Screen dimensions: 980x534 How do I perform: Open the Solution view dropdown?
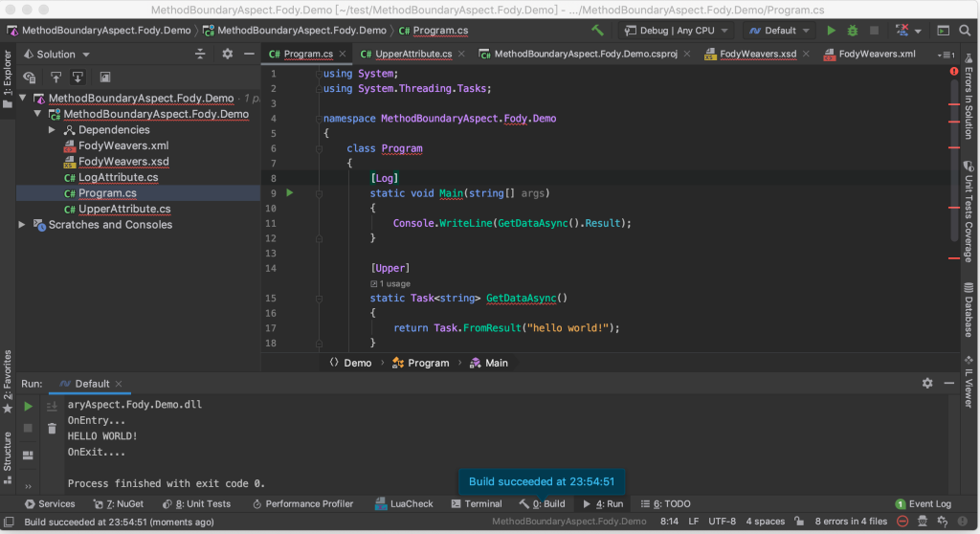(x=56, y=55)
